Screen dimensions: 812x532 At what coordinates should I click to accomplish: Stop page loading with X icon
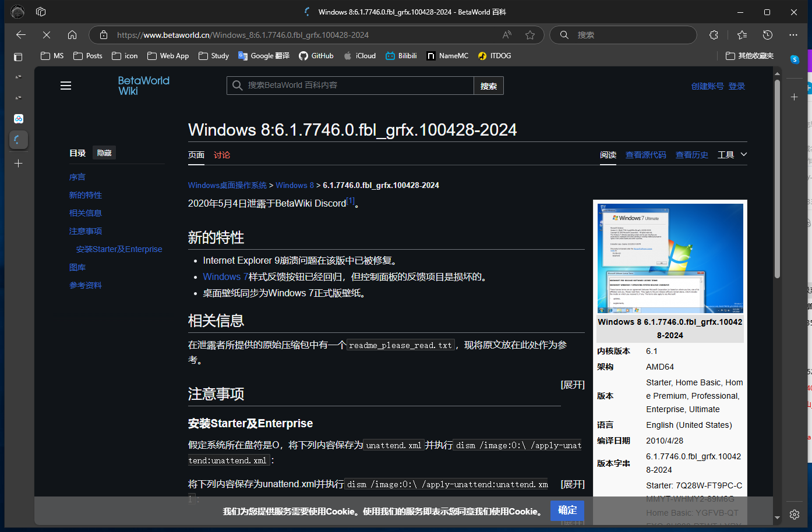[47, 35]
